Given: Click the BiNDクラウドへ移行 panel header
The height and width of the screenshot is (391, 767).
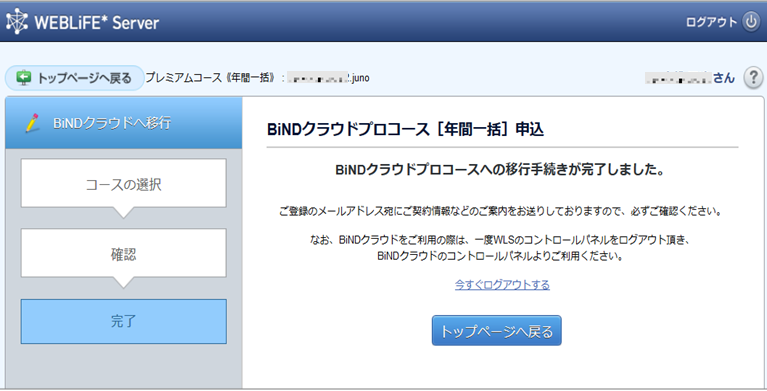Looking at the screenshot, I should [124, 123].
